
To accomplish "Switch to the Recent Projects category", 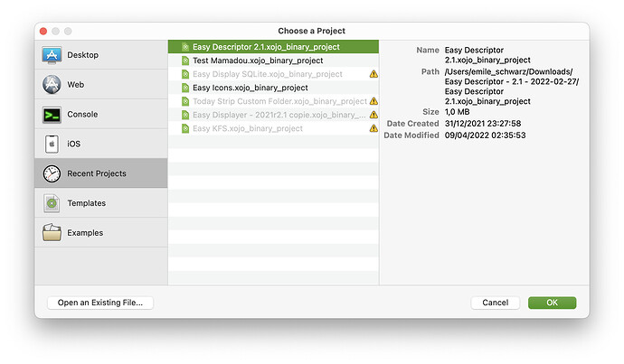I will pyautogui.click(x=101, y=173).
